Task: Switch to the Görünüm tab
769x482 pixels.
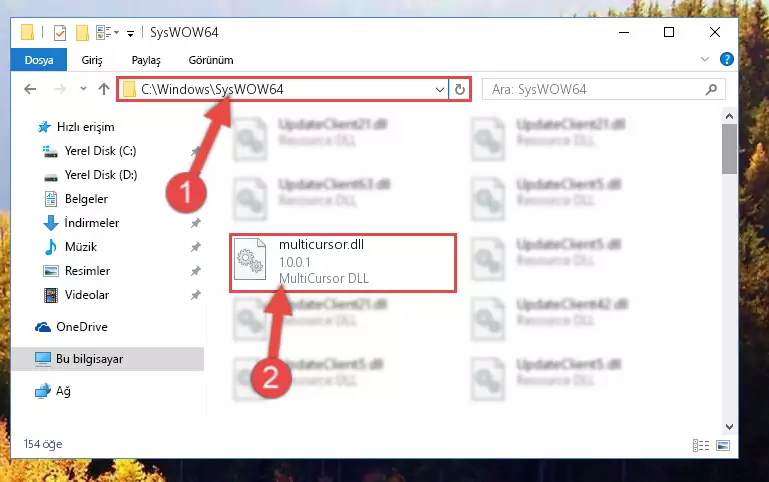Action: click(x=211, y=60)
